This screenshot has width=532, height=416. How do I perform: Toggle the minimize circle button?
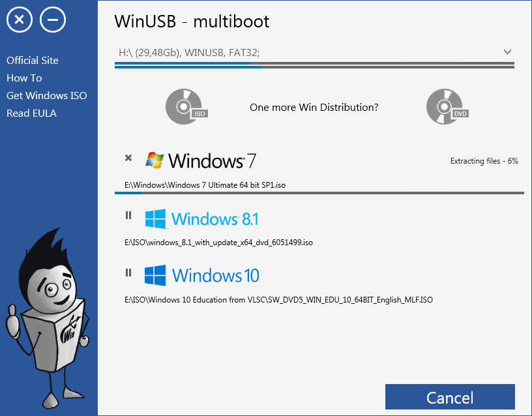[x=52, y=19]
